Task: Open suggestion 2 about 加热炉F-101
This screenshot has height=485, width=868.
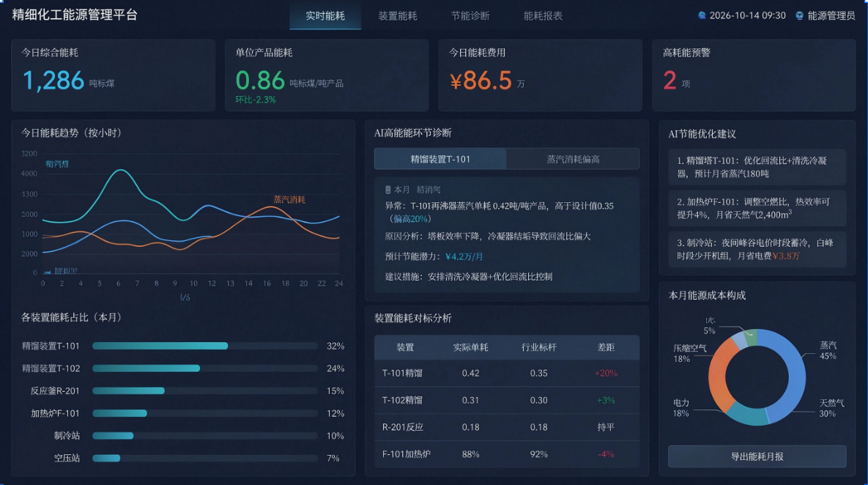Action: coord(757,207)
